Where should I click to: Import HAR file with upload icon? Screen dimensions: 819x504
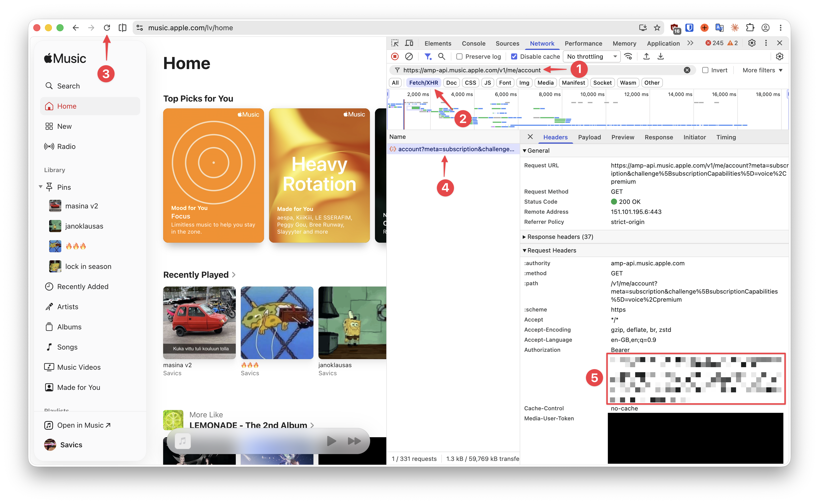point(646,57)
